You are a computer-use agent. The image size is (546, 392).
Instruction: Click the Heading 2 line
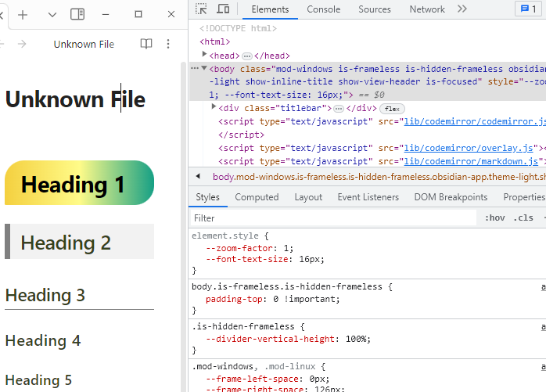pos(79,242)
